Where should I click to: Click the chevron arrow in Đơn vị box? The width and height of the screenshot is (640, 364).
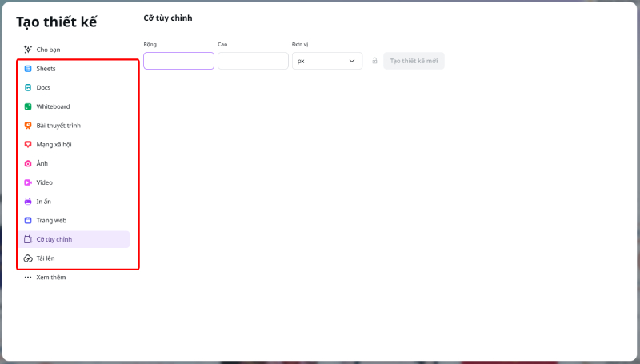pos(352,61)
